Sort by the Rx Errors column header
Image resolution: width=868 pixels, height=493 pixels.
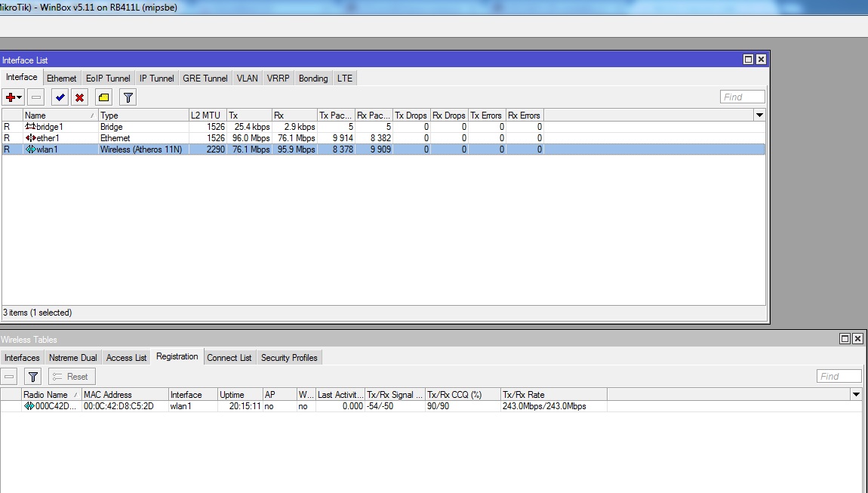(x=525, y=116)
